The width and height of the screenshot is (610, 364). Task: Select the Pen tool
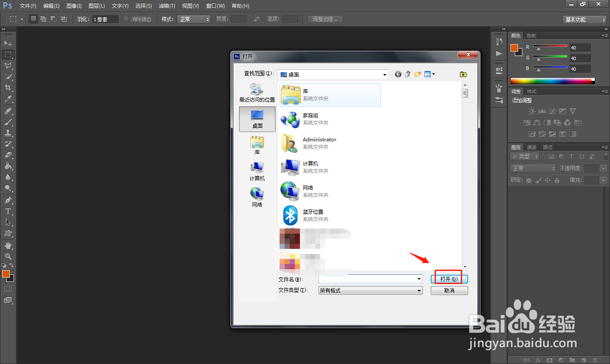point(8,200)
